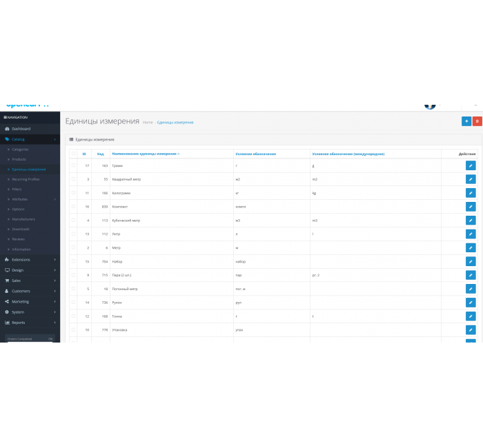483x448 pixels.
Task: Click the Design monitor icon
Action: point(7,270)
